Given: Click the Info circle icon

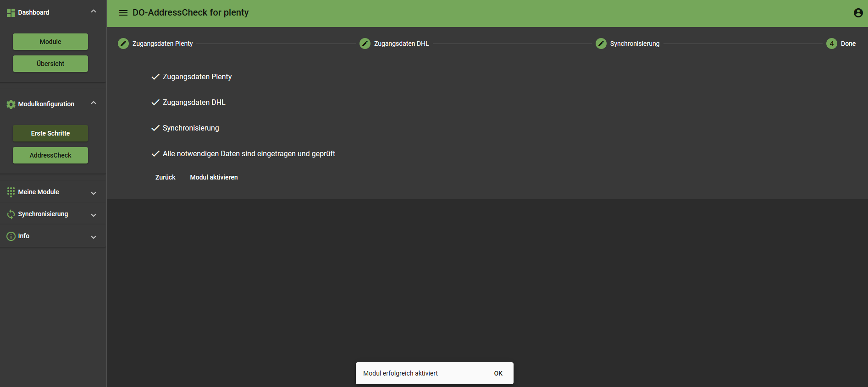Looking at the screenshot, I should click(11, 236).
